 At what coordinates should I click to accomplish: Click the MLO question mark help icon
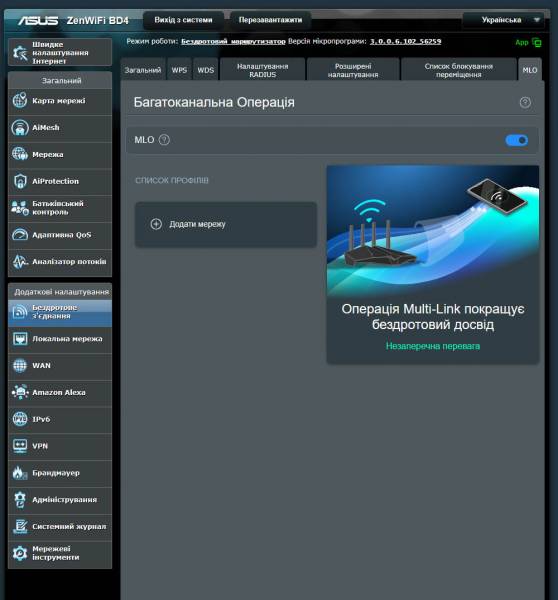pyautogui.click(x=164, y=140)
